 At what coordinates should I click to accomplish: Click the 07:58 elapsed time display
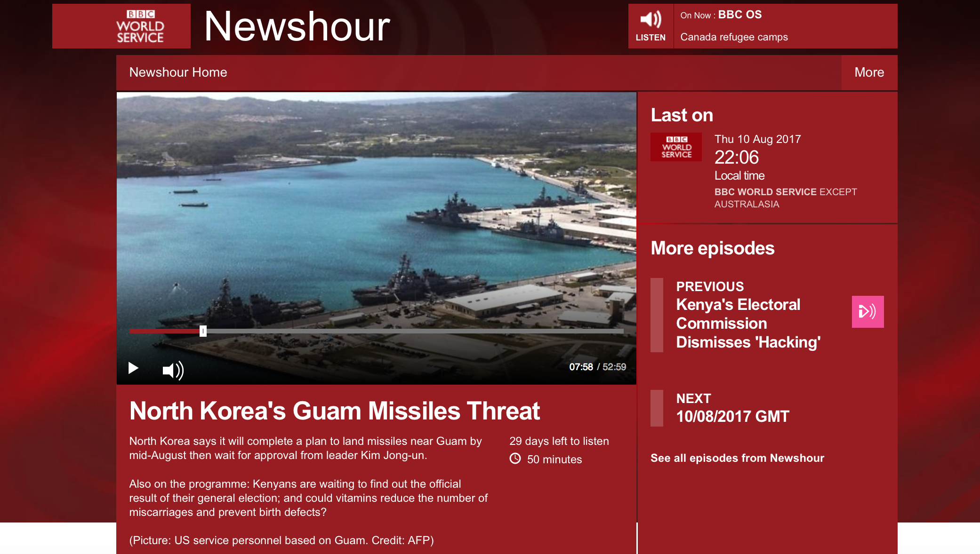[x=581, y=367]
